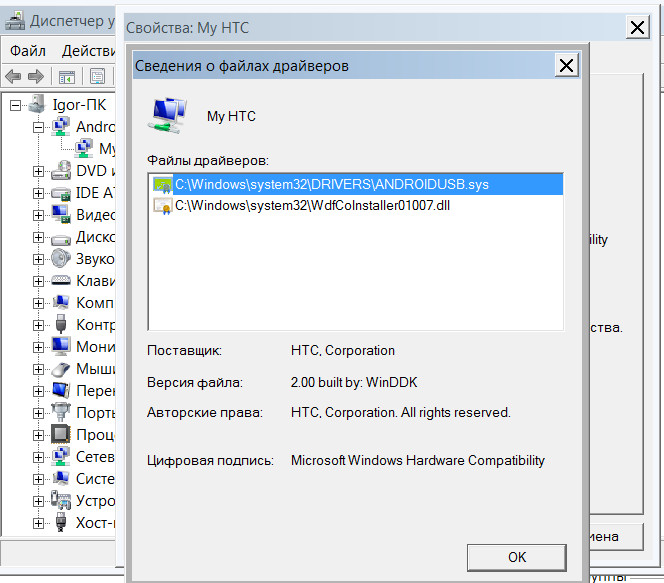664x583 pixels.
Task: Select the WdfCoInstaller01007.dll file row
Action: 356,206
